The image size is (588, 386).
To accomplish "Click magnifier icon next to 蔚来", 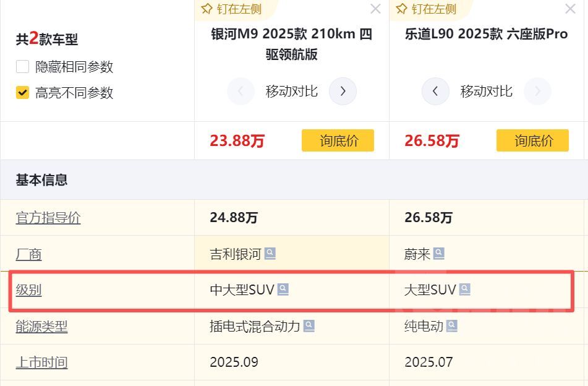I will click(438, 252).
